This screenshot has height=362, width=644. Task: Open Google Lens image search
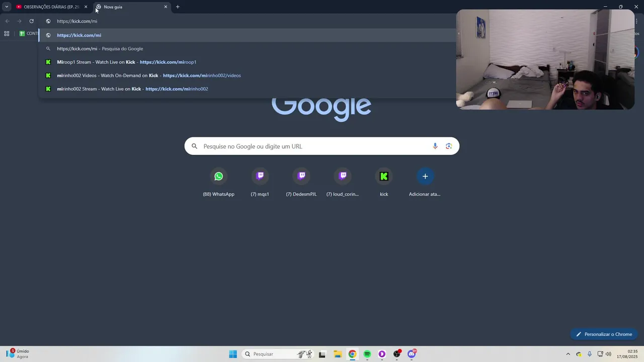click(x=449, y=146)
